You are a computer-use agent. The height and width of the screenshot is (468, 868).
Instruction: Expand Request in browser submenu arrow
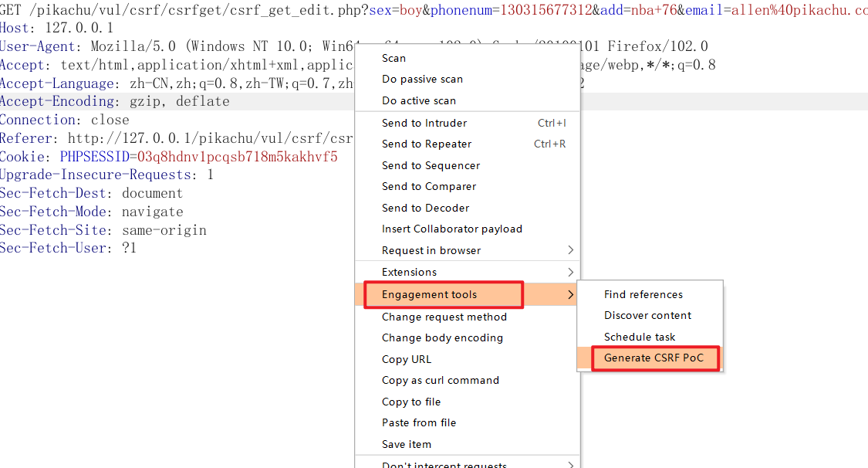570,250
